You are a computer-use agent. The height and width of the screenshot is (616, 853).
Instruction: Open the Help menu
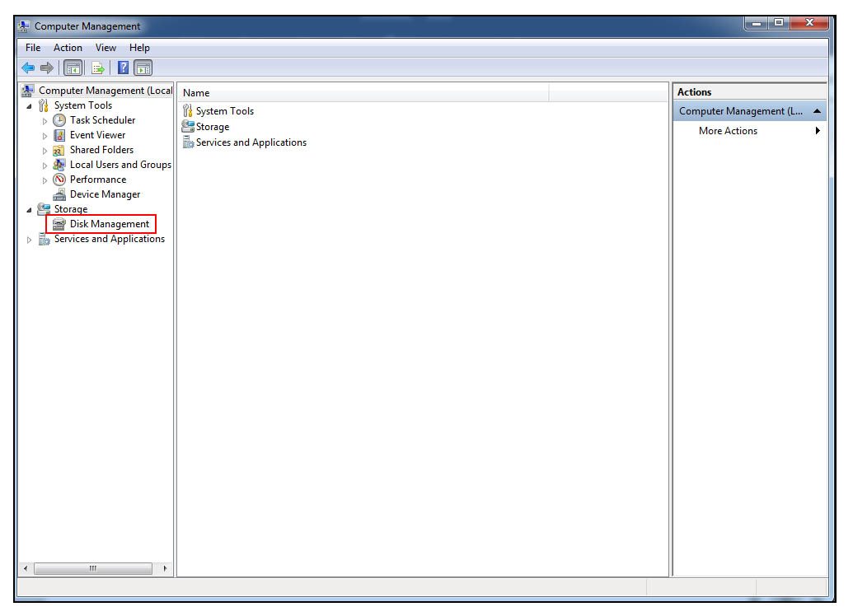click(139, 48)
